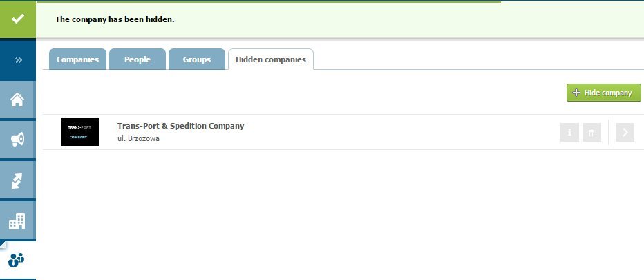Click the green checkmark success icon

click(x=18, y=19)
